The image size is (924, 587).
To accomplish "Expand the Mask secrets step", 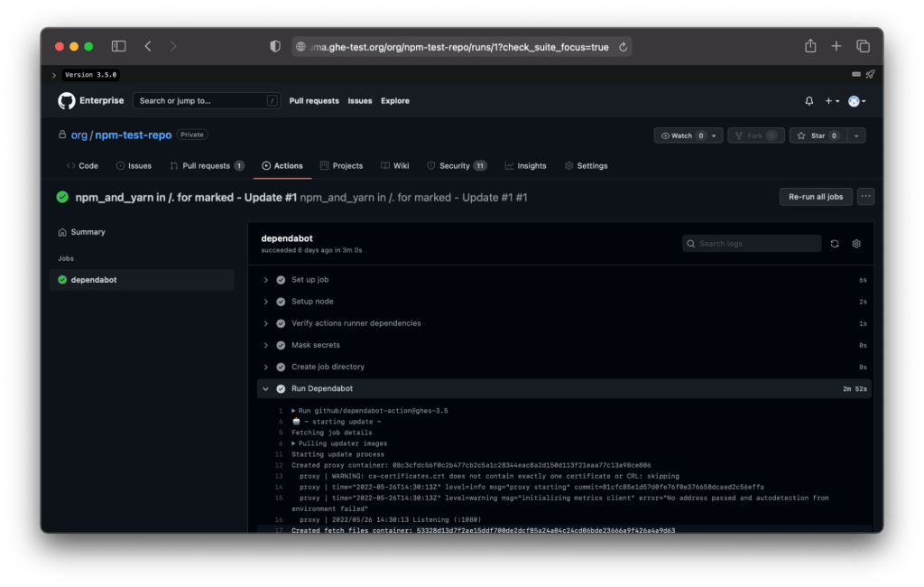I will (x=564, y=345).
